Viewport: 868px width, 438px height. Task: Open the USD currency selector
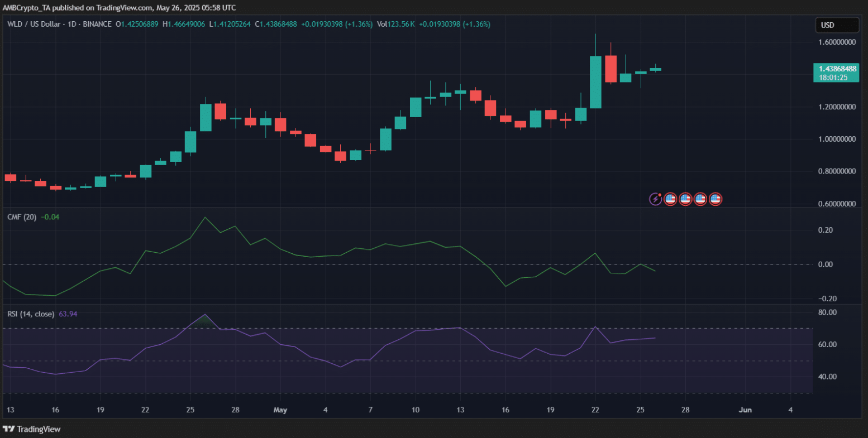click(x=836, y=25)
